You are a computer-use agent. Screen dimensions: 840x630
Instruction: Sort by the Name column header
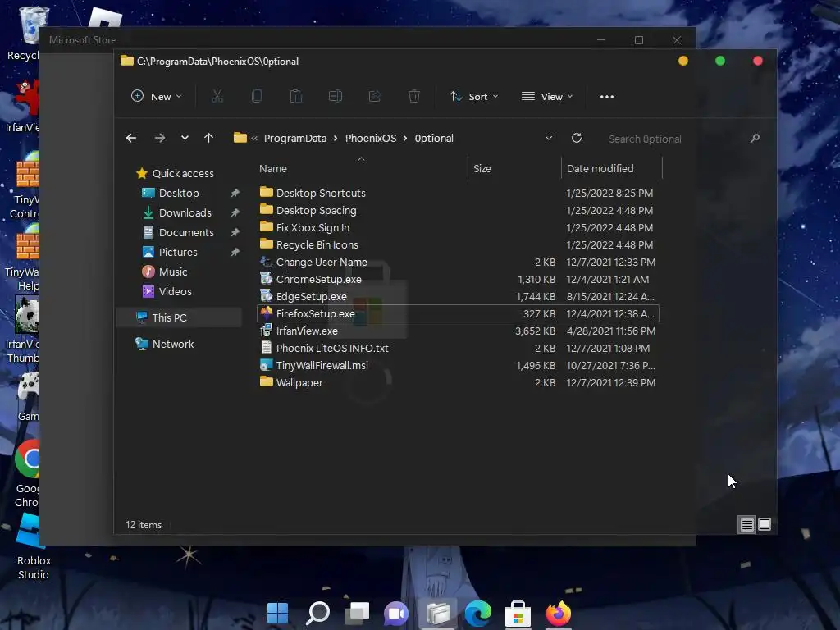273,169
